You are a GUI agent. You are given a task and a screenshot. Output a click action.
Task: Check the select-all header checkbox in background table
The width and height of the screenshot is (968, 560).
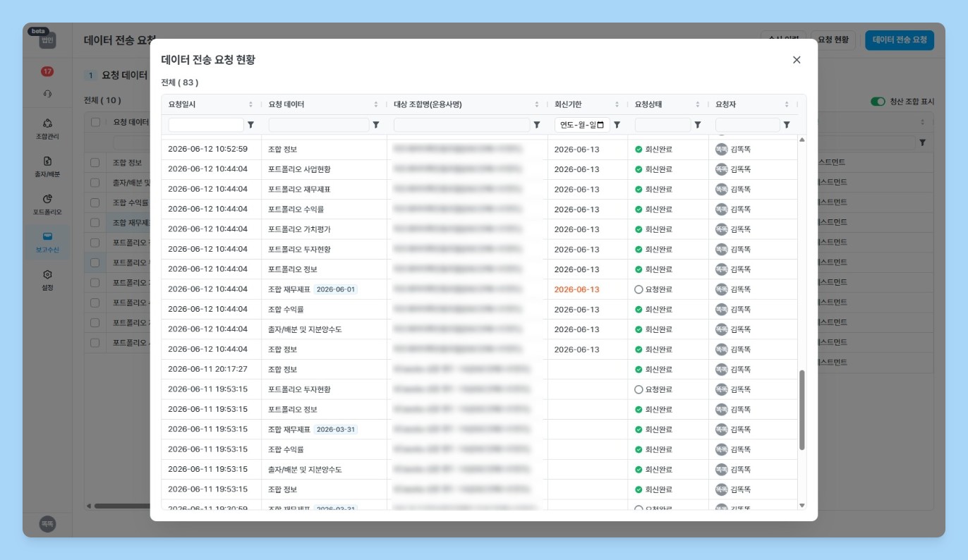click(x=95, y=122)
